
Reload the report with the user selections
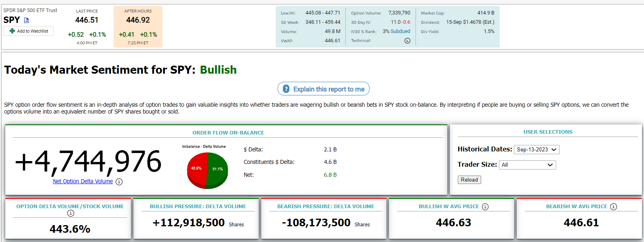pyautogui.click(x=469, y=180)
